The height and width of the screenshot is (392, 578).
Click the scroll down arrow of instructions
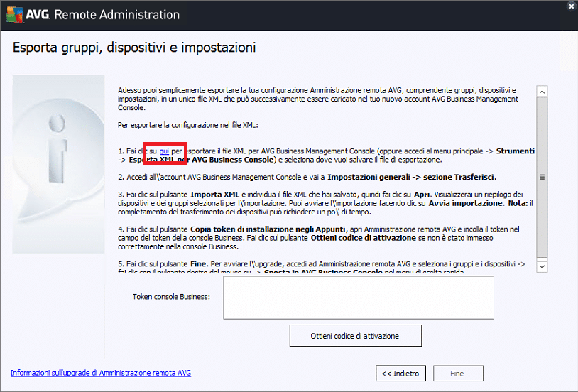[541, 266]
